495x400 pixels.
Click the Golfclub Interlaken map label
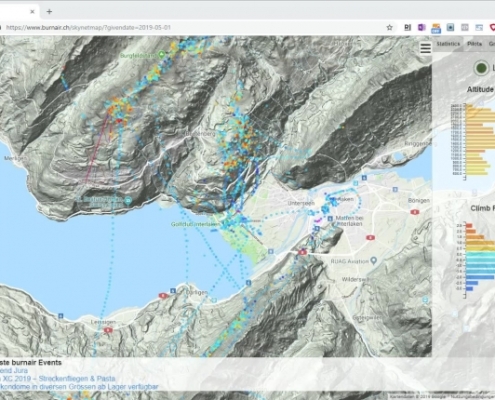tap(195, 224)
